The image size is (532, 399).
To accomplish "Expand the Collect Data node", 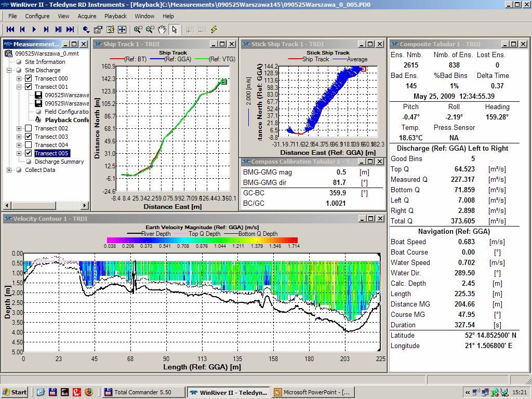I will 9,170.
